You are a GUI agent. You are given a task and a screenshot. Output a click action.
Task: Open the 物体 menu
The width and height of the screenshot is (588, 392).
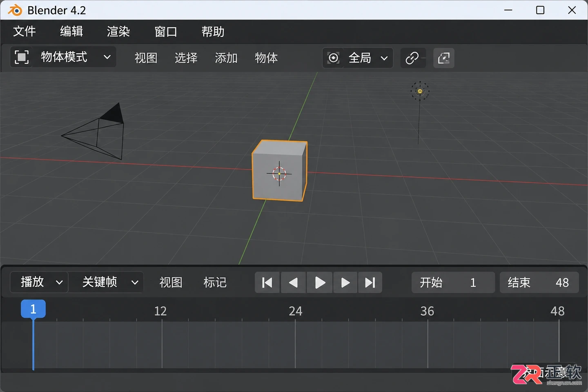[x=266, y=58]
